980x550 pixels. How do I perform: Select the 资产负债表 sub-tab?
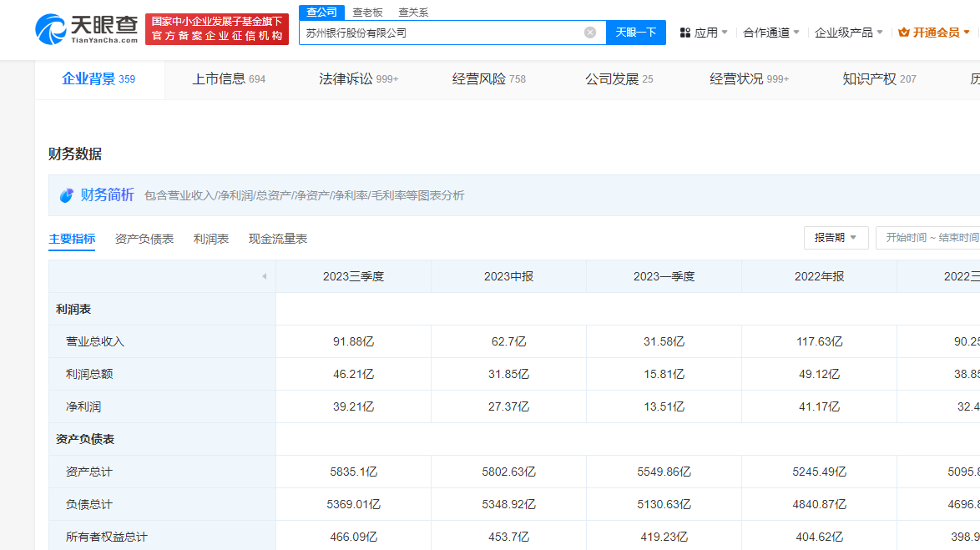(x=144, y=239)
